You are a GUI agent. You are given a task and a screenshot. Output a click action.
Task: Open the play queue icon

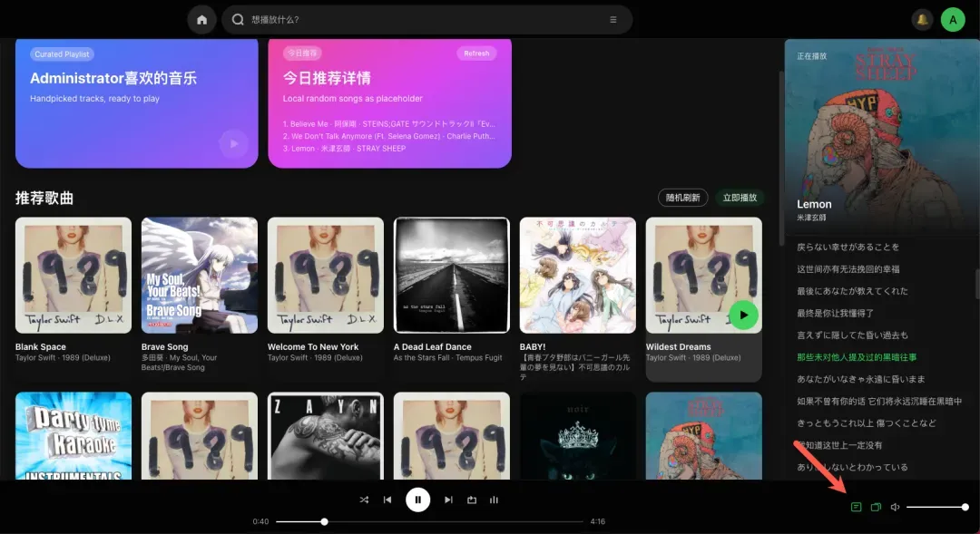[876, 507]
